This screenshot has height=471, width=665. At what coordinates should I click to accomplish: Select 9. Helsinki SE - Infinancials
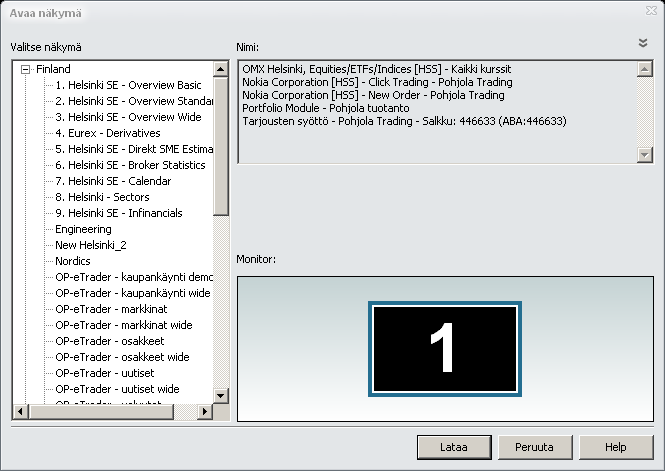click(x=119, y=213)
